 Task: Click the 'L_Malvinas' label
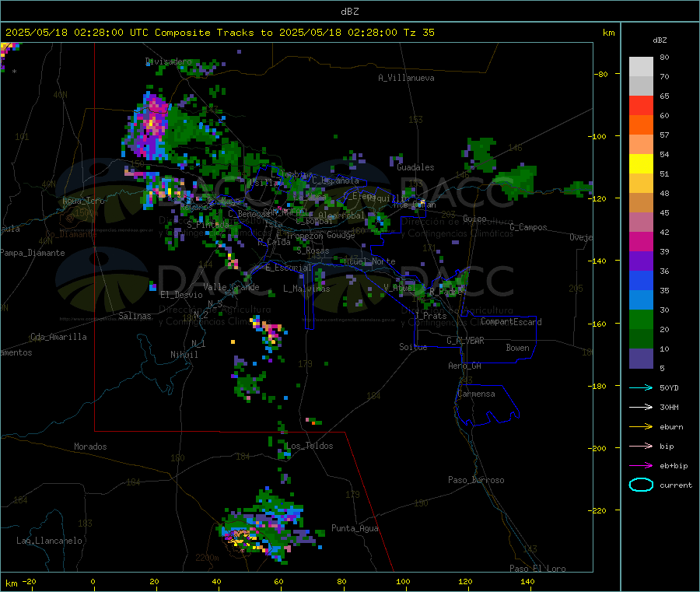(x=306, y=289)
